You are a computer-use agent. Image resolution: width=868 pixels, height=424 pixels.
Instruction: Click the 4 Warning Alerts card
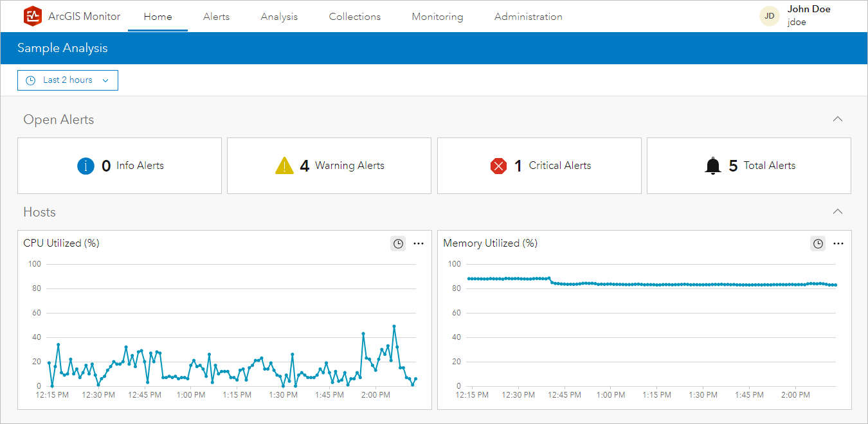(329, 165)
